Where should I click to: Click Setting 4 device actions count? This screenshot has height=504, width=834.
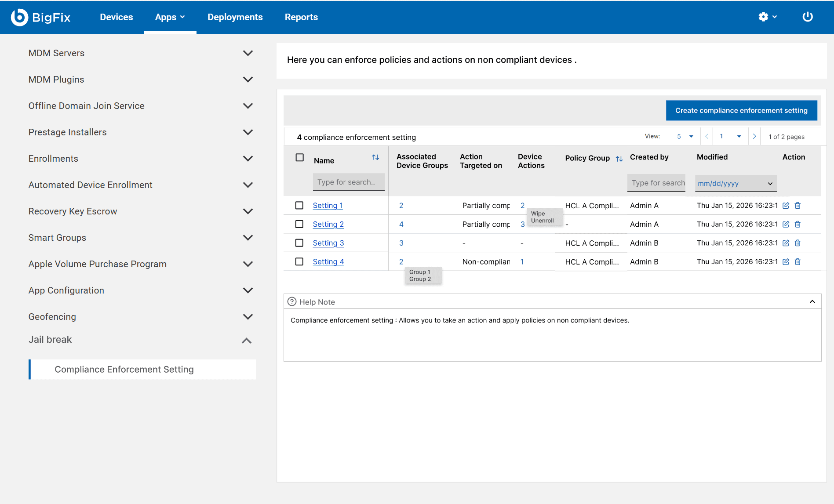pyautogui.click(x=522, y=262)
